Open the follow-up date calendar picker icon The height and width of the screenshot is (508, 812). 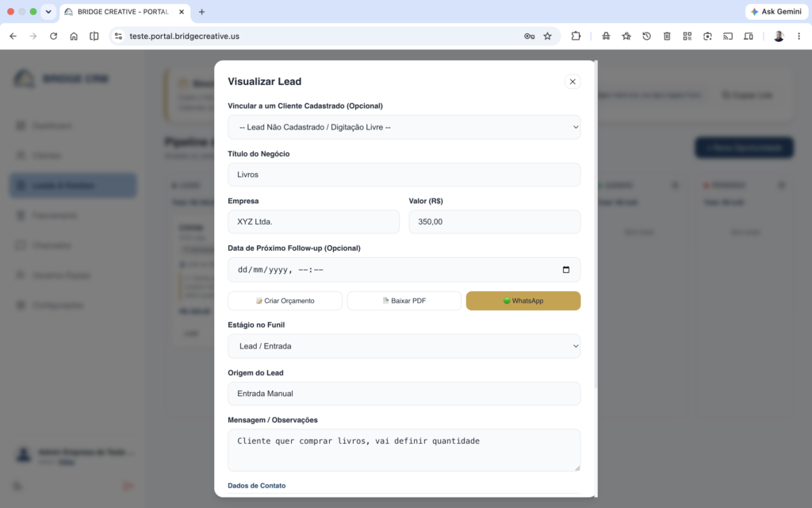pyautogui.click(x=566, y=270)
